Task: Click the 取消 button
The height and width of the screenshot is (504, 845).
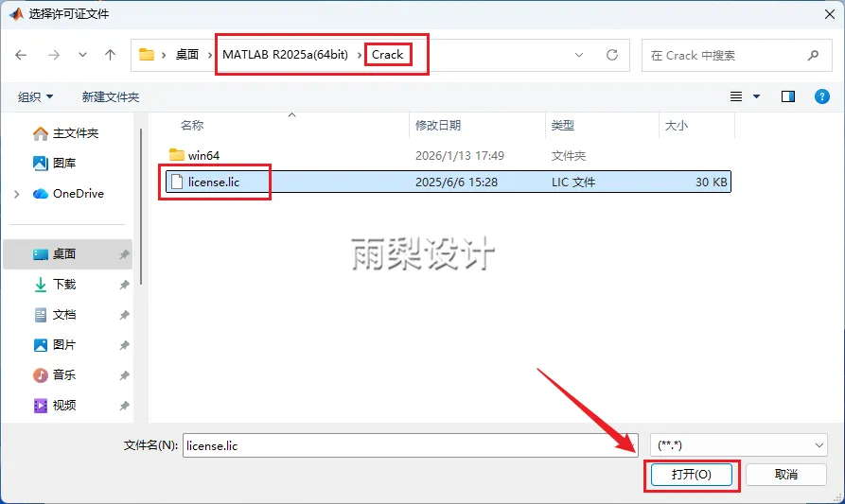Action: pyautogui.click(x=786, y=475)
